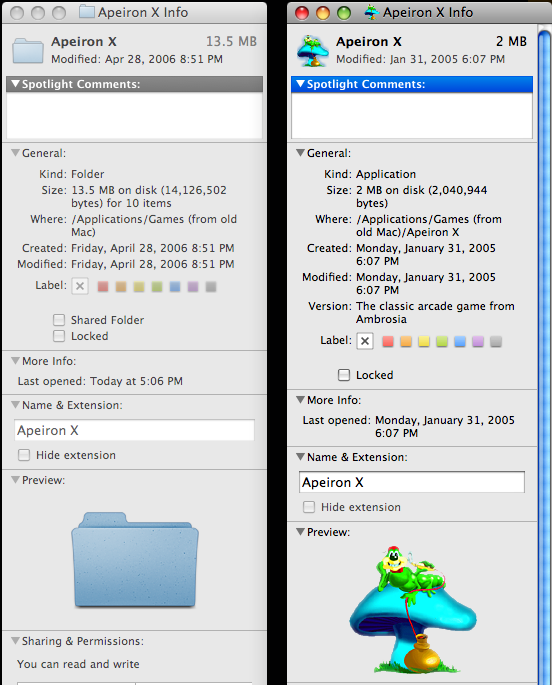Screen dimensions: 552x685
Task: Toggle Shared Folder checkbox
Action: (59, 320)
